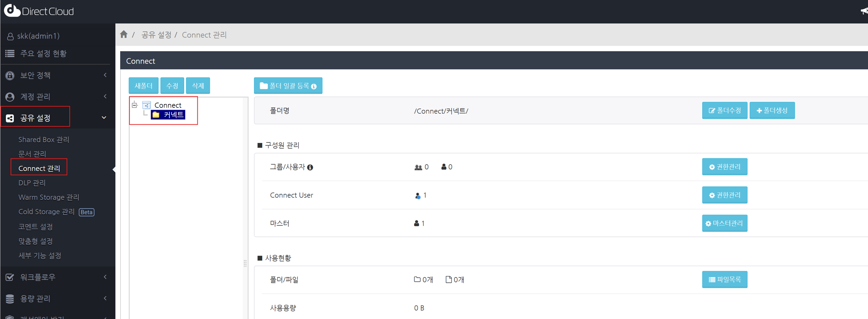Image resolution: width=868 pixels, height=319 pixels.
Task: Click the DirectCloud logo
Action: pyautogui.click(x=39, y=11)
